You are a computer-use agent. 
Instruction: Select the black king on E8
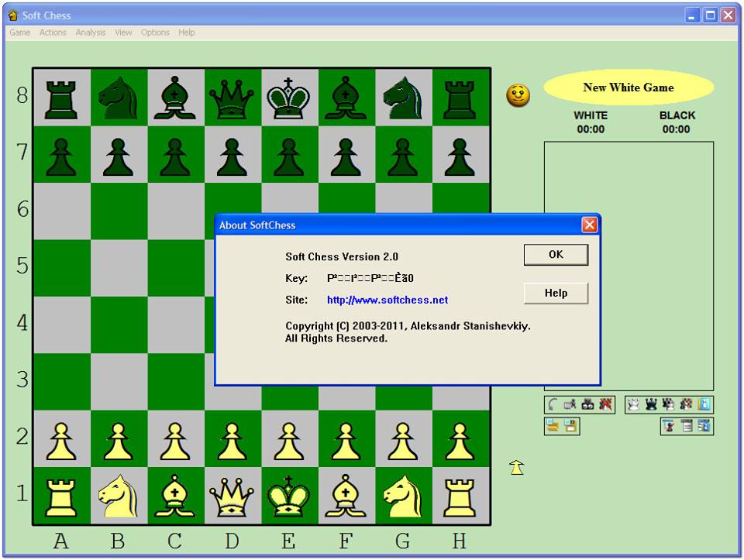tap(289, 98)
